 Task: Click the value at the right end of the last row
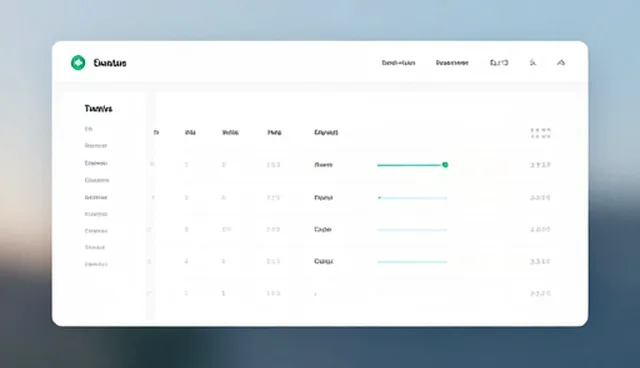[x=540, y=293]
